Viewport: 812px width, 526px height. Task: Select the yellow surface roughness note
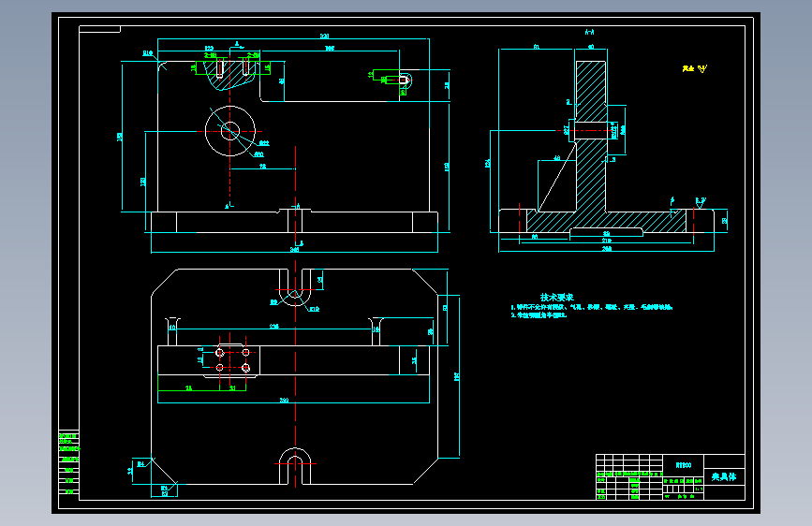coord(694,68)
